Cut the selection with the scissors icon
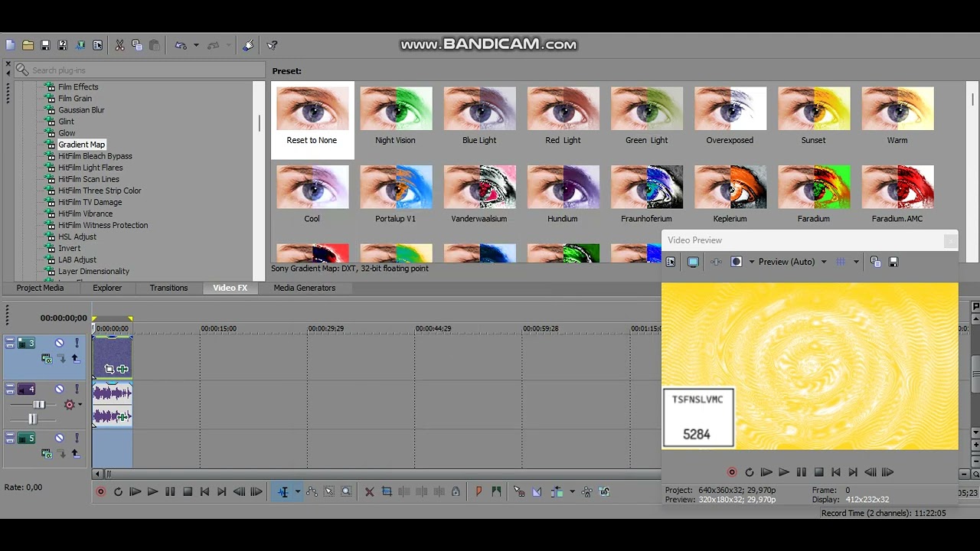 [x=119, y=45]
